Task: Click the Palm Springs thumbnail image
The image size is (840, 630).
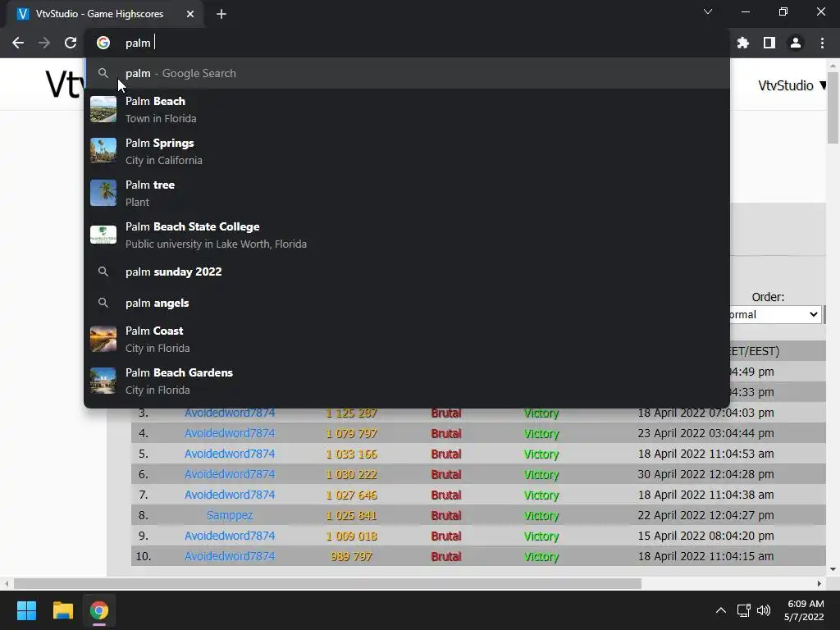Action: click(103, 151)
